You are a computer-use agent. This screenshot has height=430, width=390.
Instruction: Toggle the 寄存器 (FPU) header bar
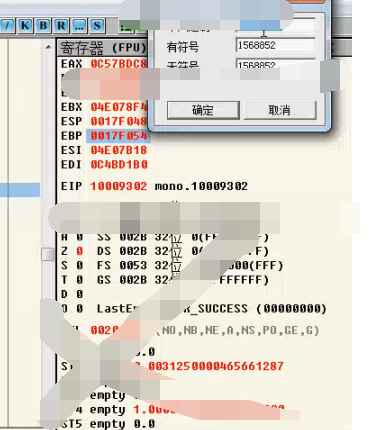pyautogui.click(x=102, y=48)
